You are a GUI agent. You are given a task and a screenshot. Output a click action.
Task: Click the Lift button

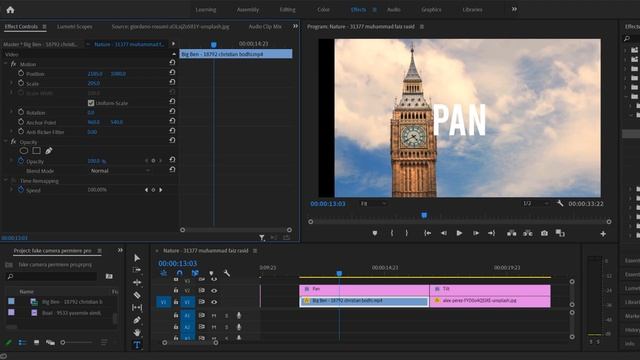511,233
